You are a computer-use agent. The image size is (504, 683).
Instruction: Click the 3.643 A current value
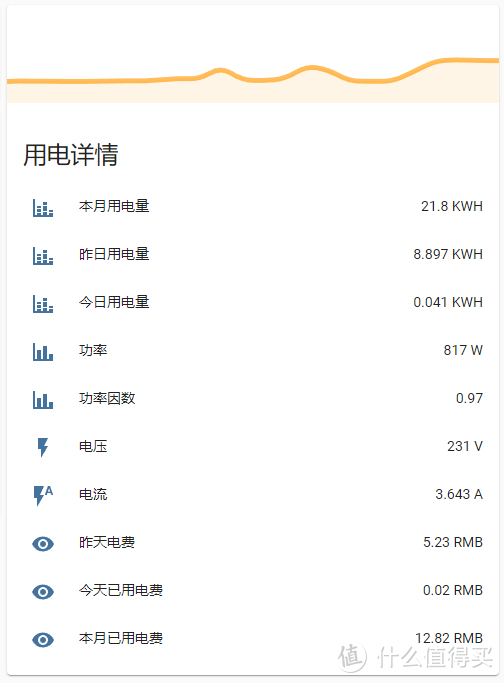[x=459, y=494]
